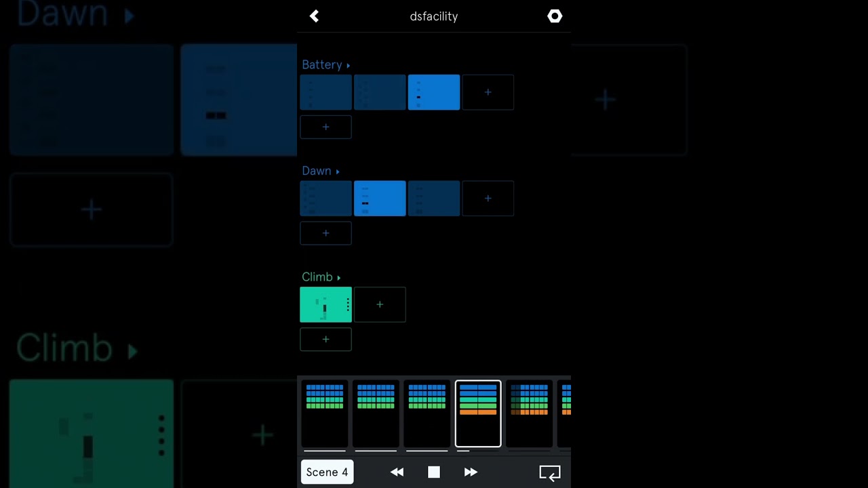Select the bright blue second Dawn clip
This screenshot has height=488, width=868.
(380, 199)
